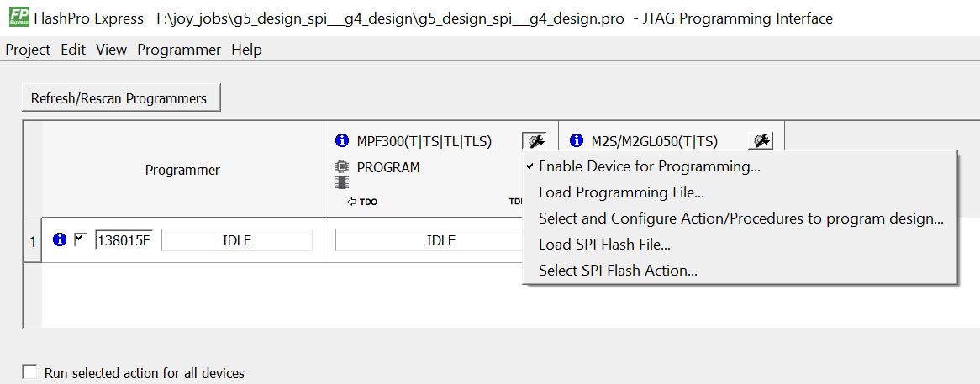
Task: Open the M2S/M2GL050 wrench settings icon
Action: (x=761, y=141)
